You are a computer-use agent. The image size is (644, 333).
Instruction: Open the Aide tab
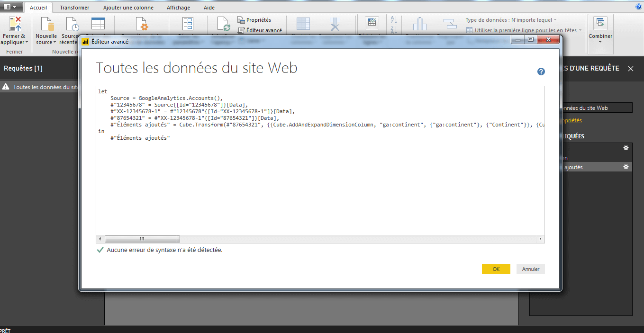[209, 8]
